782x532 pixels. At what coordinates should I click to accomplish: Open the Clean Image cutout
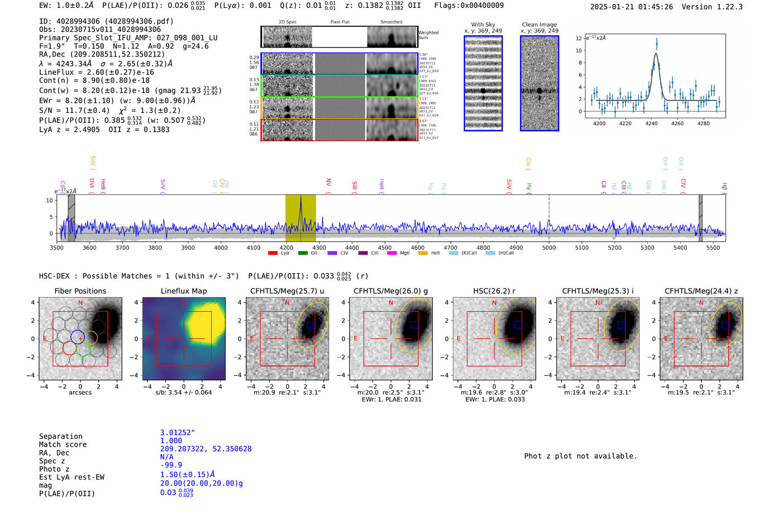pyautogui.click(x=540, y=83)
